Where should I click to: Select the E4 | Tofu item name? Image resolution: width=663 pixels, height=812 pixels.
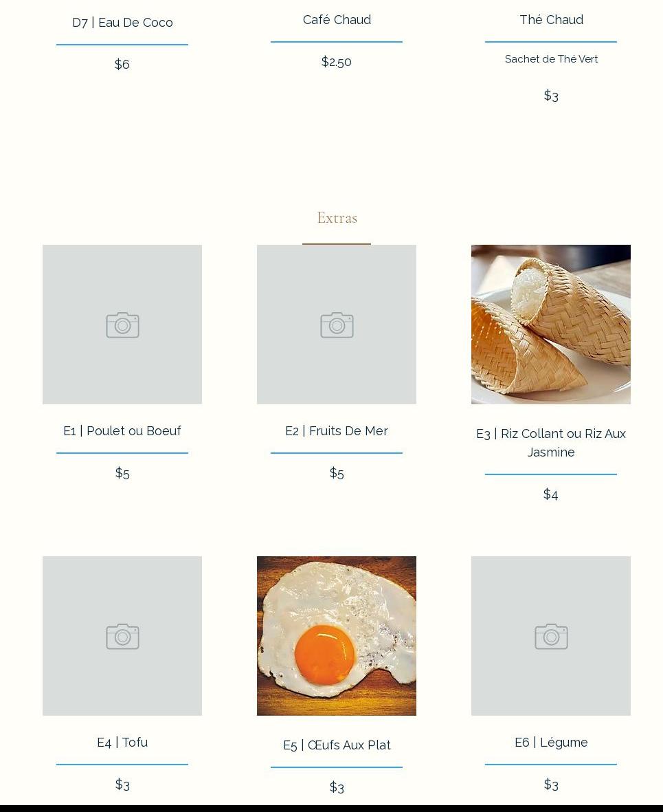click(122, 742)
